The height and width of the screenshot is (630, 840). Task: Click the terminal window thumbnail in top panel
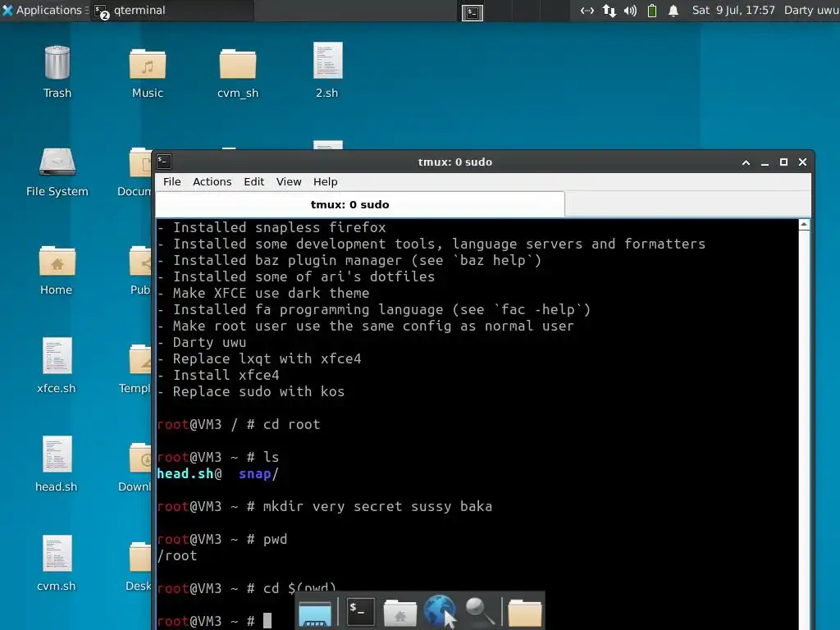coord(472,12)
